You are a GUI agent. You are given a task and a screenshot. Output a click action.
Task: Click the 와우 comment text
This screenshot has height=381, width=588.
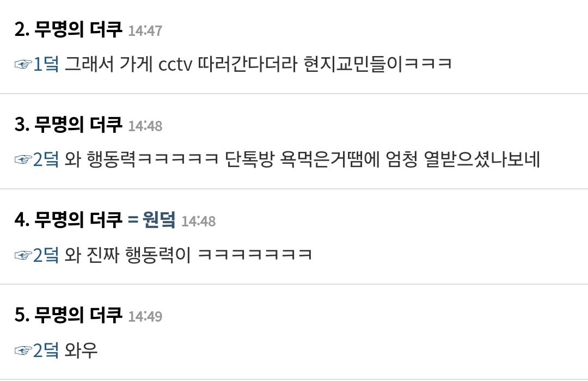[81, 351]
